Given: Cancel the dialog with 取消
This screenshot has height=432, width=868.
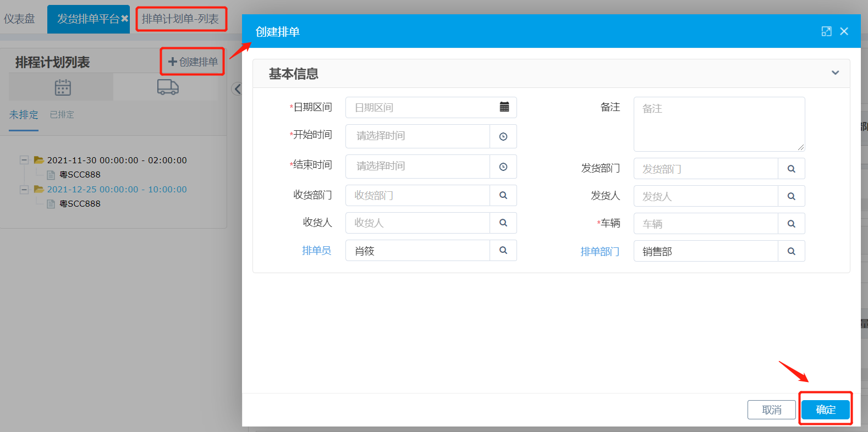Looking at the screenshot, I should (x=772, y=409).
